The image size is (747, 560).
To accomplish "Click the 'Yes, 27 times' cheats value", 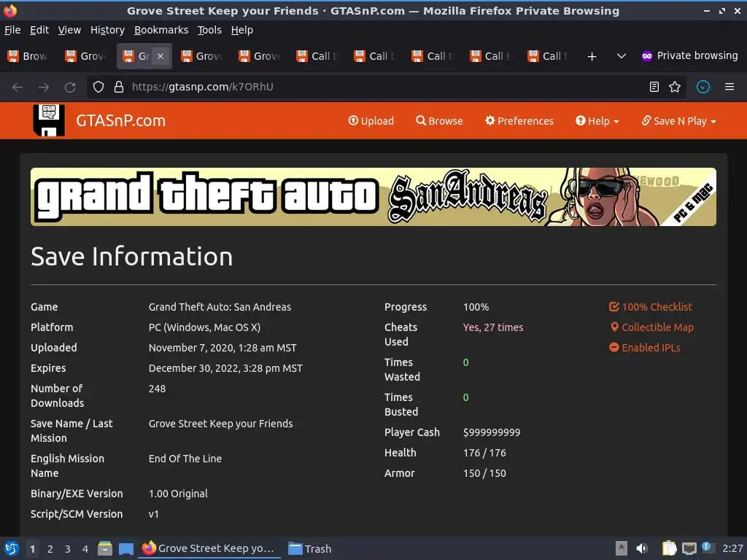I will pos(493,327).
